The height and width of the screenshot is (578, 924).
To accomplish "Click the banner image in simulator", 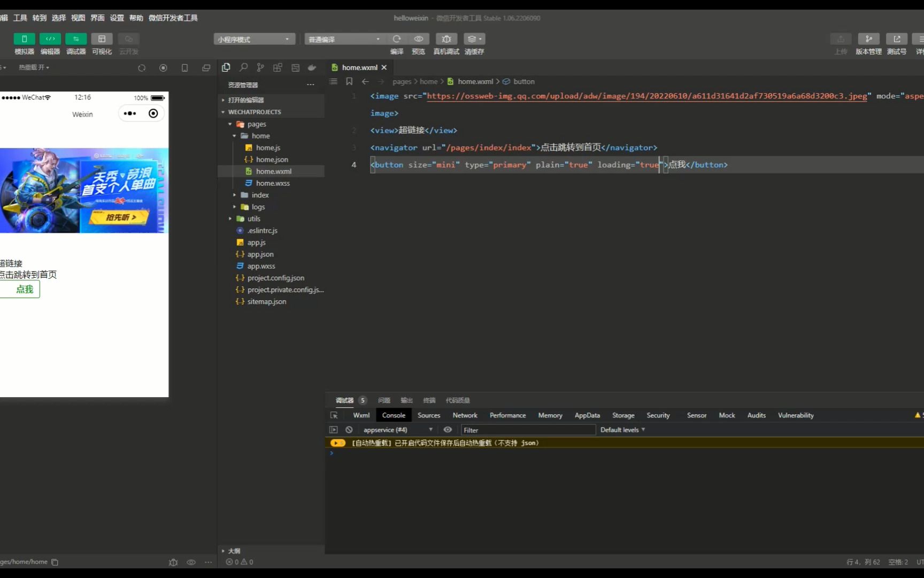I will tap(84, 191).
